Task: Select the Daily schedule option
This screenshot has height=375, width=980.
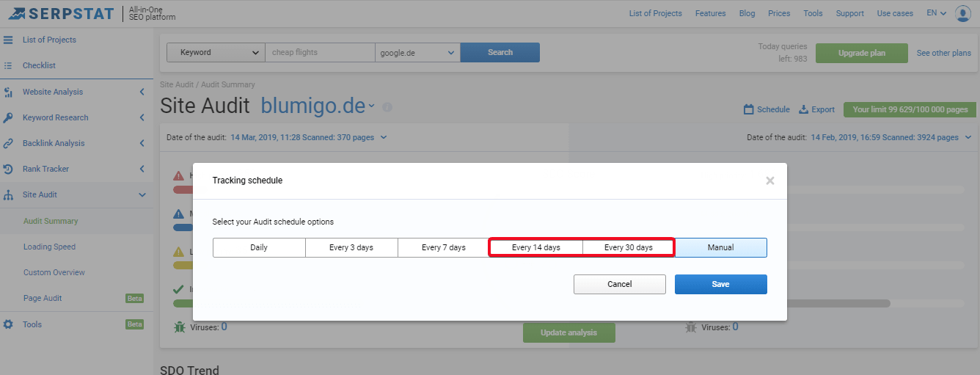Action: [x=259, y=247]
